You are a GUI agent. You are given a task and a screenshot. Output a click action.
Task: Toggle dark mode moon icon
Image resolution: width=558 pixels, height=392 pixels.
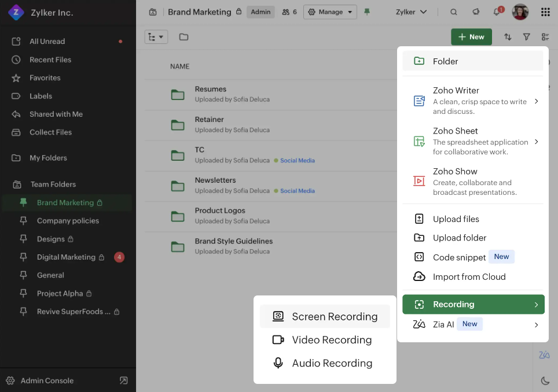click(x=545, y=380)
